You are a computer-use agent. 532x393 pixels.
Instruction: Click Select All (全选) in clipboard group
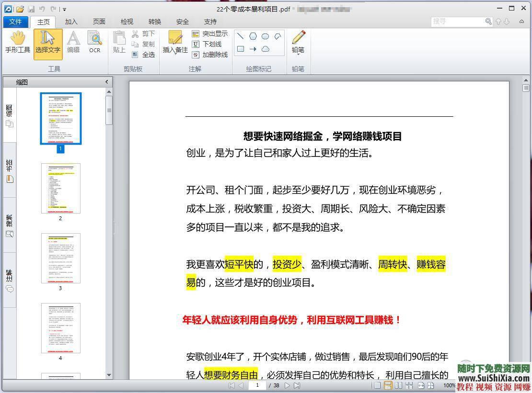tap(149, 54)
